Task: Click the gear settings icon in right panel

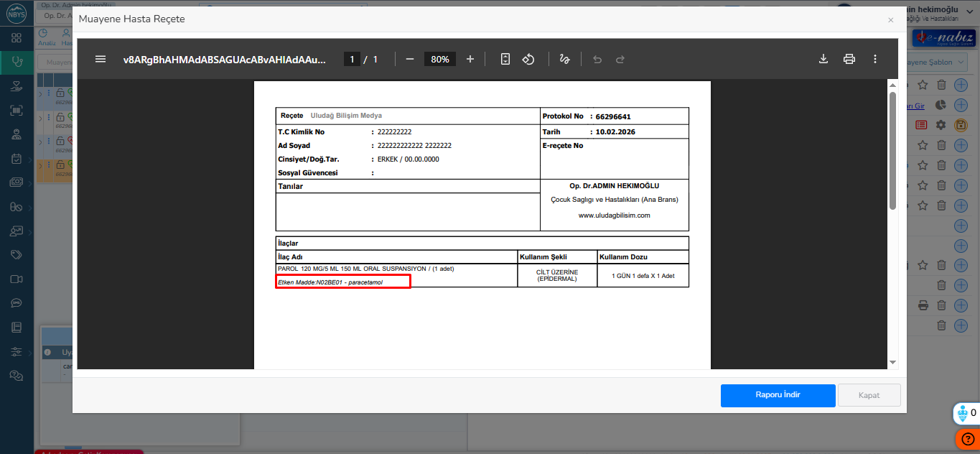Action: click(x=941, y=125)
